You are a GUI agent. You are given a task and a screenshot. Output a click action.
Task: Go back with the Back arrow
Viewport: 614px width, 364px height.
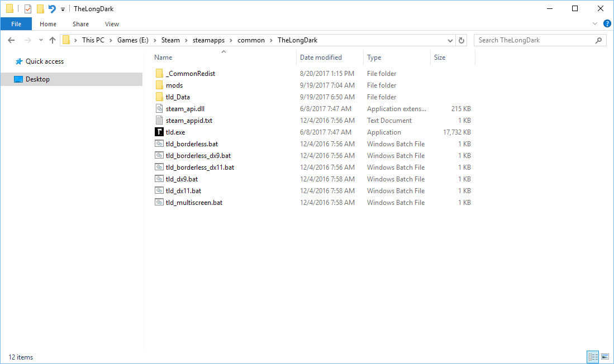(11, 40)
